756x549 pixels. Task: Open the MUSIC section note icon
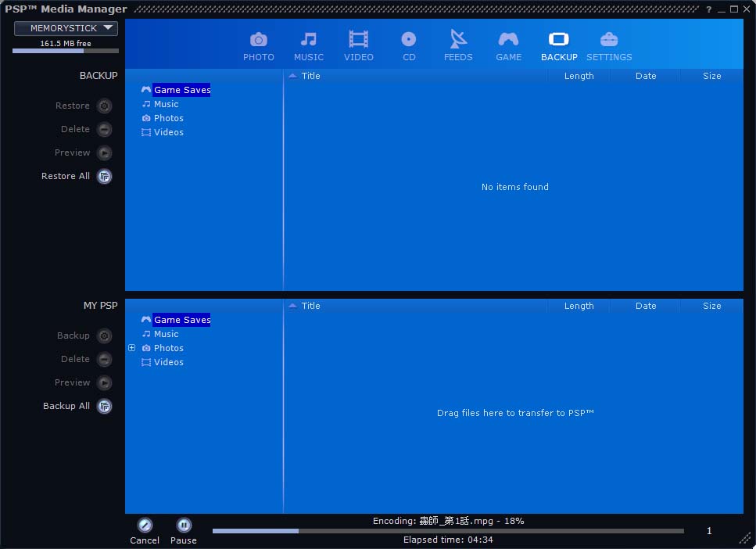(309, 40)
